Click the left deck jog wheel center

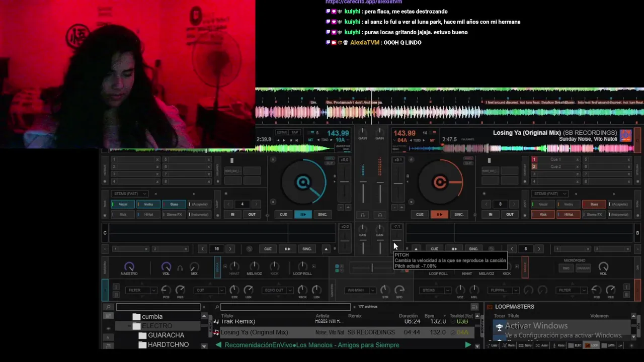tap(303, 183)
